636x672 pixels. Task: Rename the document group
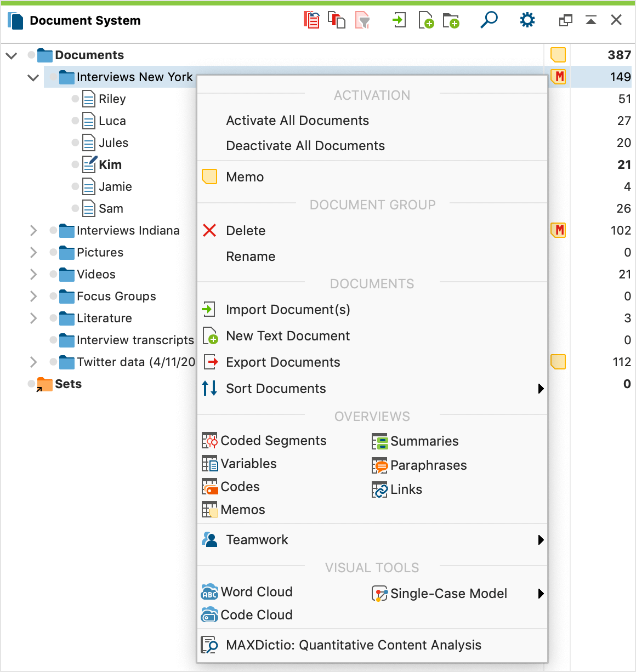coord(372,257)
